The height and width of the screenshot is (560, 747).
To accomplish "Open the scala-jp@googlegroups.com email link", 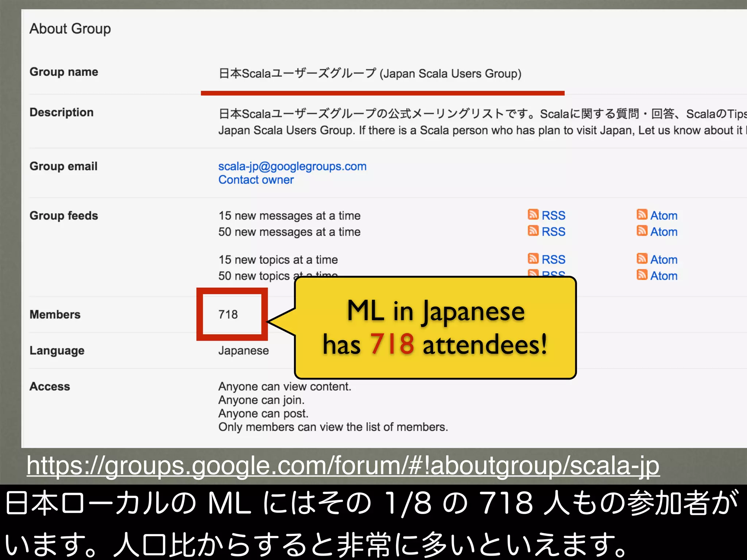I will pos(292,166).
